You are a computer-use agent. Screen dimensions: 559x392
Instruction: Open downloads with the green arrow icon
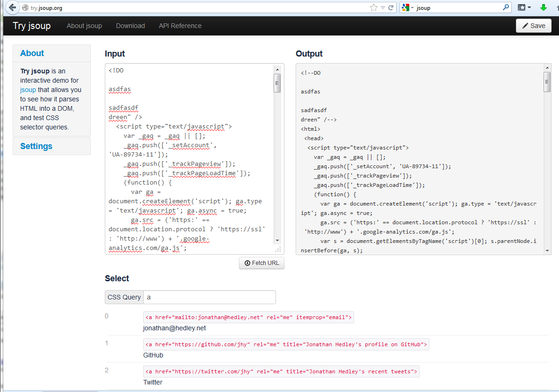[543, 7]
